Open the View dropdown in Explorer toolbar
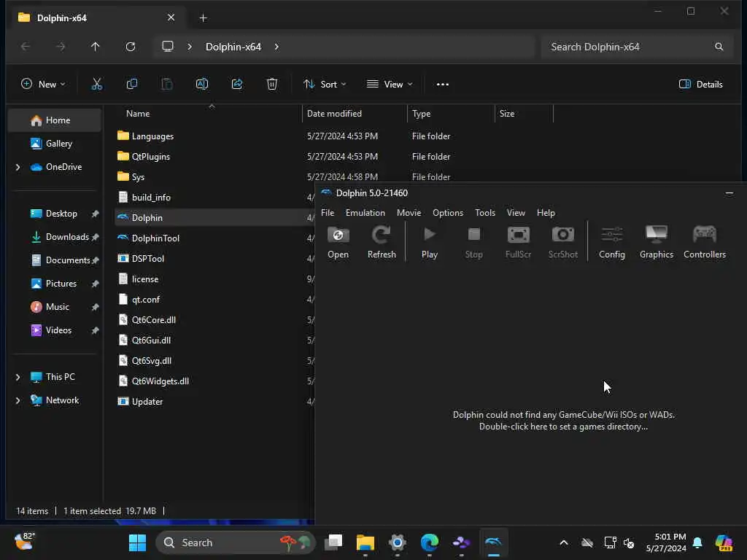 tap(390, 85)
